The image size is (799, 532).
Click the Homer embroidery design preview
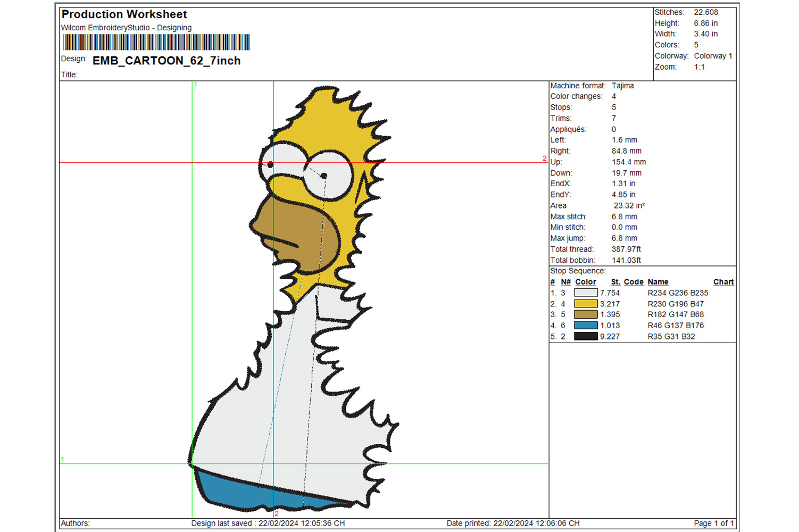coord(294,298)
